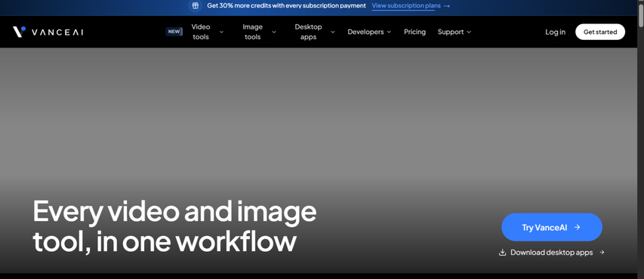The height and width of the screenshot is (279, 644).
Task: Open View subscription plans link
Action: coord(406,6)
